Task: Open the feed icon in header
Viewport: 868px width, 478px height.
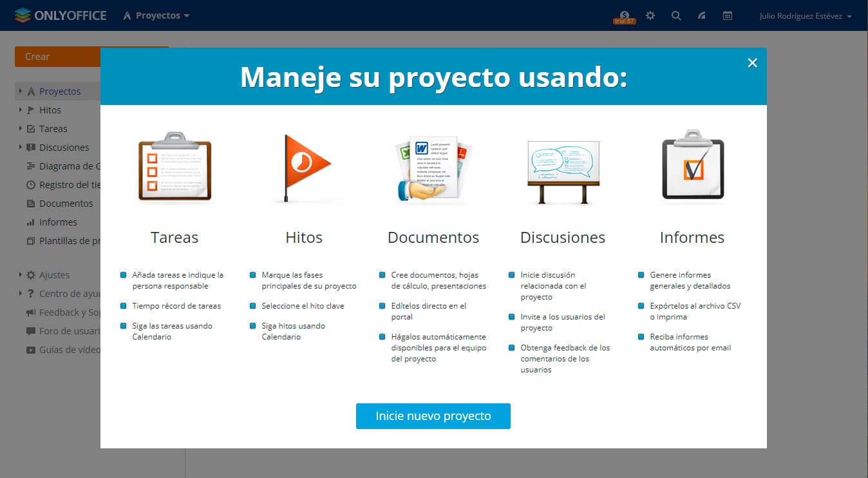Action: coord(702,15)
